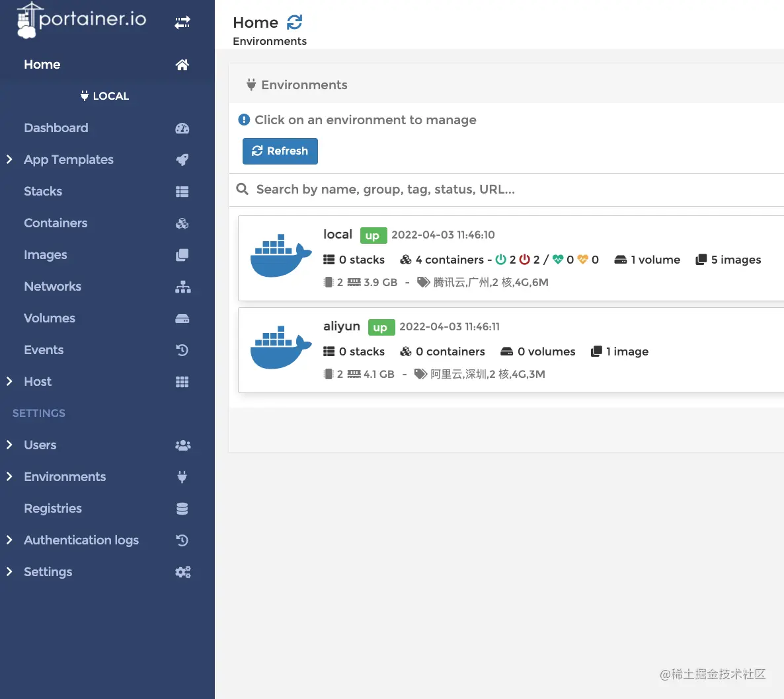Click timestamp 2022-04-03 11:46:10
Viewport: 784px width, 699px height.
443,235
